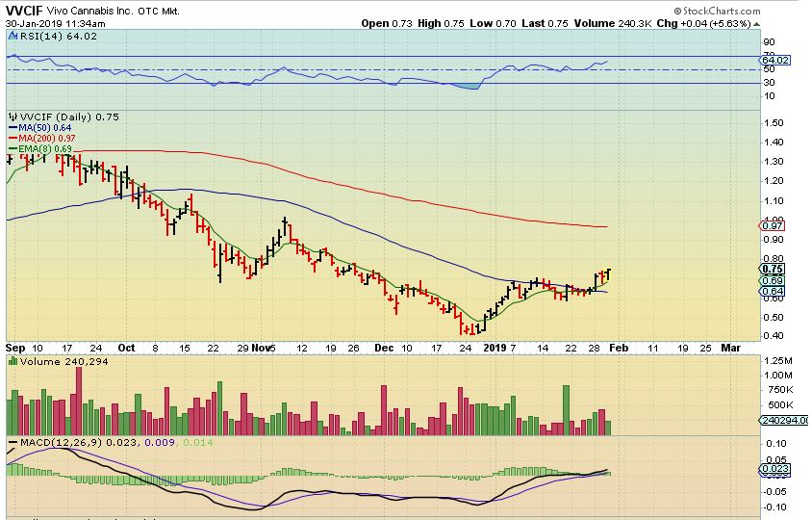Click the Feb label on the date axis

click(619, 348)
